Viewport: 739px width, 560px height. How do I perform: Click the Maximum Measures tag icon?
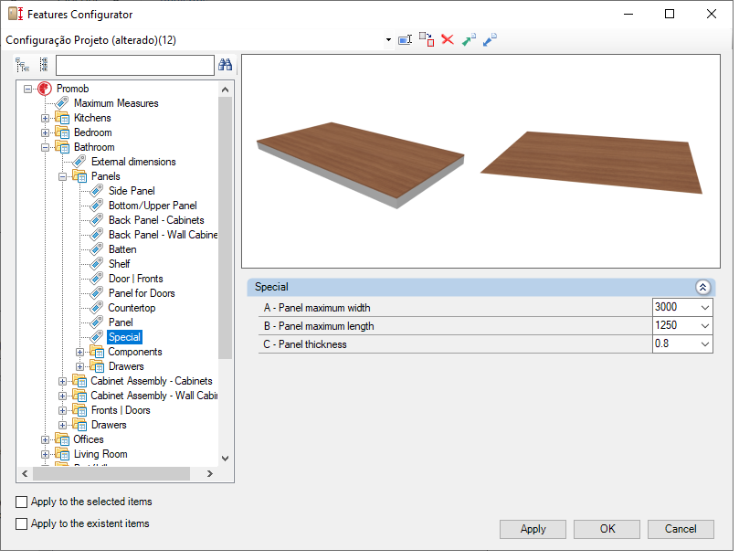[x=62, y=102]
